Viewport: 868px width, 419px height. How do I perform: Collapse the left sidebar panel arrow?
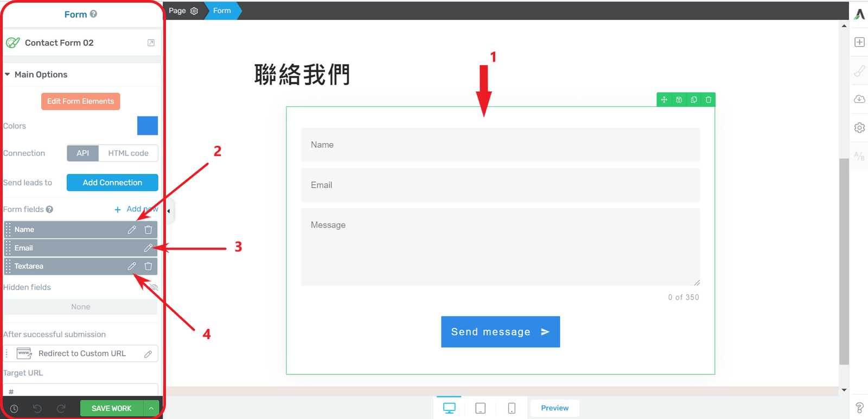tap(169, 211)
